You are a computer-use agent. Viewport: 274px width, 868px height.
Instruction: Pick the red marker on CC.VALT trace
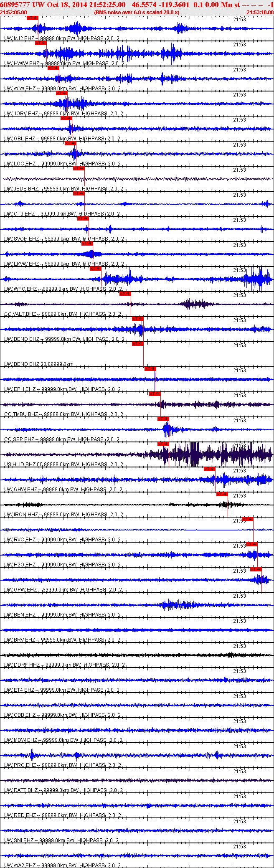[x=125, y=294]
